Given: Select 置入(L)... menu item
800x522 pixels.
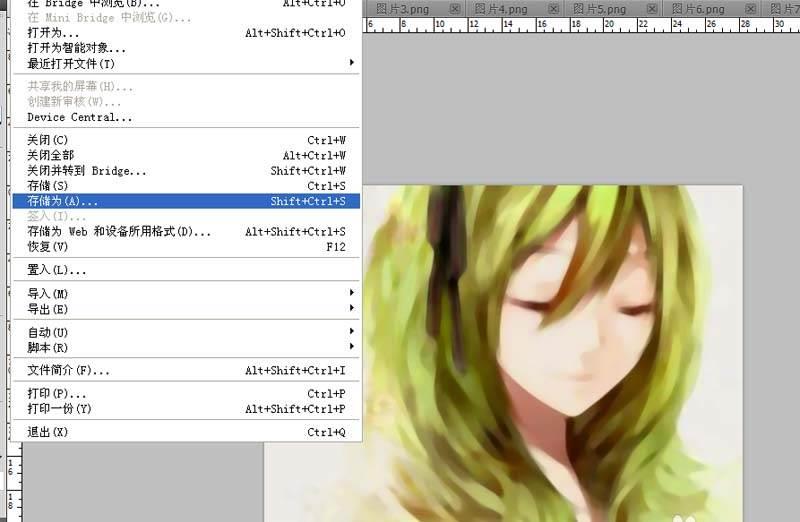Looking at the screenshot, I should coord(186,269).
